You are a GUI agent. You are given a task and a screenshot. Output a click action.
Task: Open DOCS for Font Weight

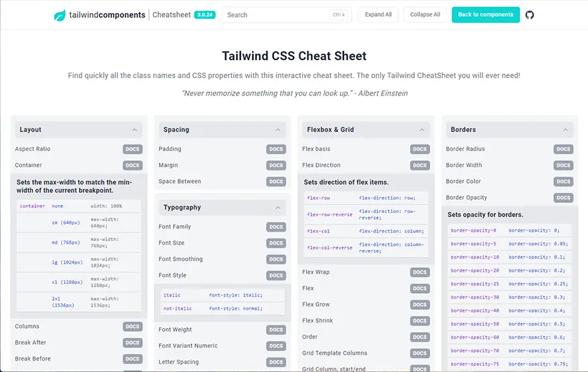[276, 330]
